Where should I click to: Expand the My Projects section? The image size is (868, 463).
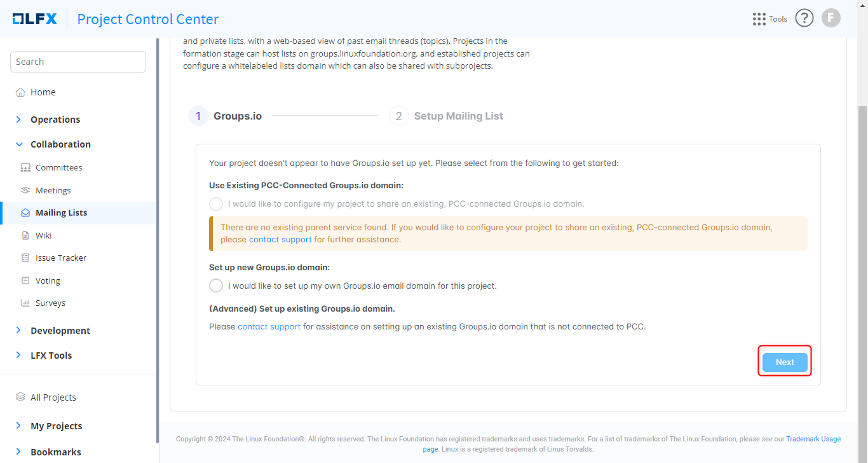click(18, 426)
